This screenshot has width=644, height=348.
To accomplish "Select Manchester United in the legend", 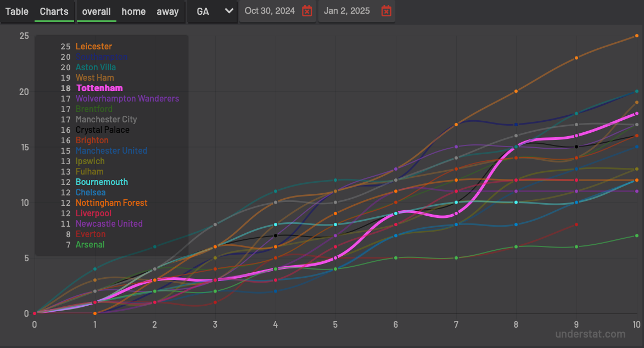I will click(x=111, y=151).
